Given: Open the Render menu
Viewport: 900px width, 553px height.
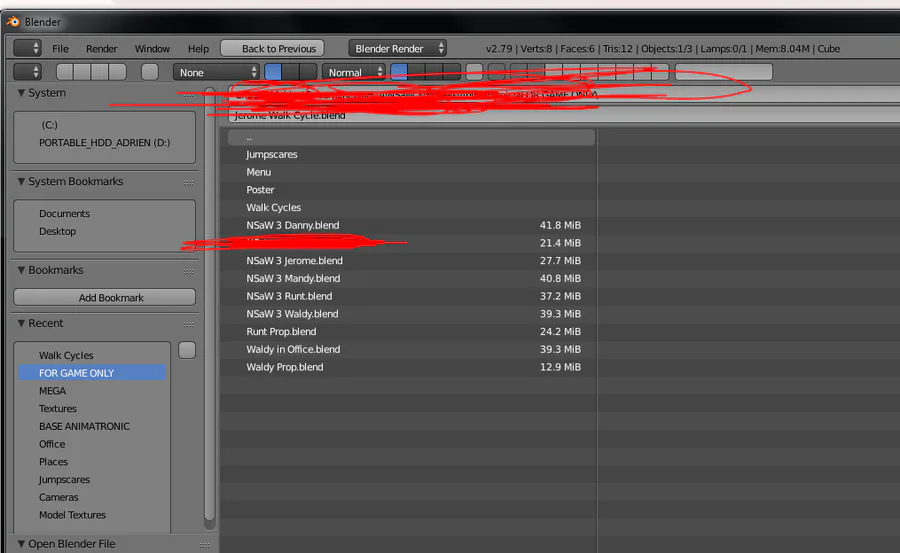Looking at the screenshot, I should click(102, 49).
